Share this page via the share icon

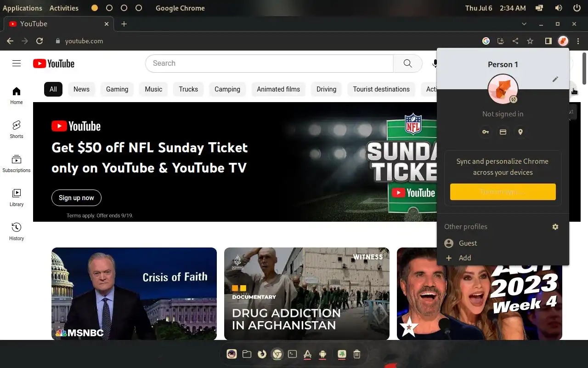click(515, 41)
